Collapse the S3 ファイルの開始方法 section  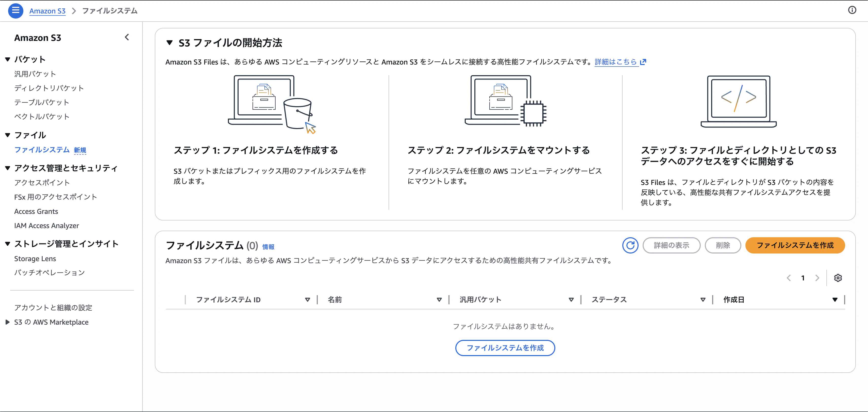(170, 43)
